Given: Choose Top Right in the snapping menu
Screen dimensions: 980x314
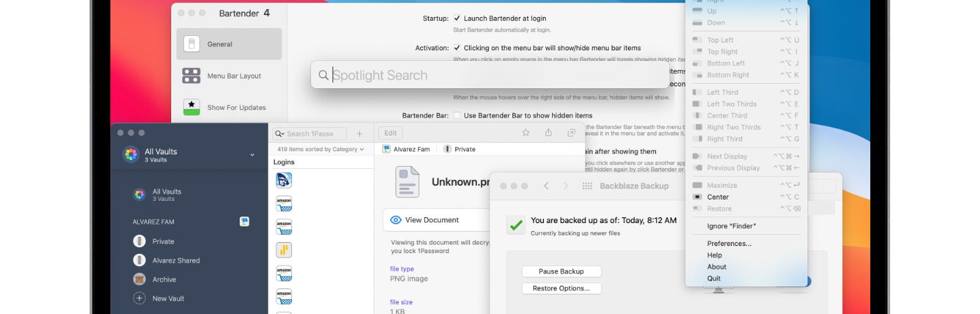Looking at the screenshot, I should tap(746, 52).
